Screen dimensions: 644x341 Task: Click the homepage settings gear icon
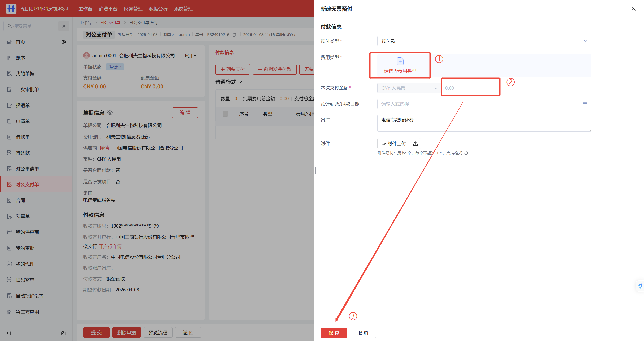pos(64,42)
